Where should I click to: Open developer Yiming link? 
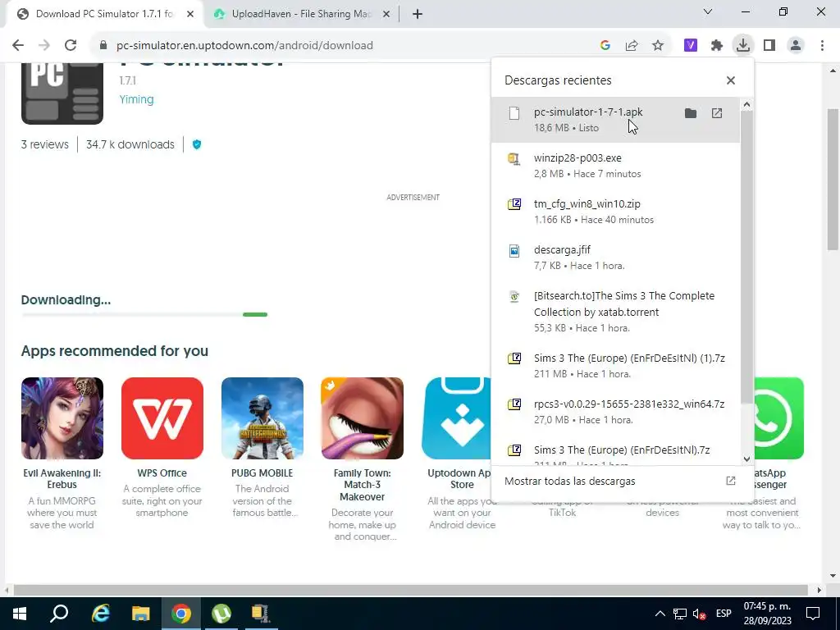tap(137, 99)
